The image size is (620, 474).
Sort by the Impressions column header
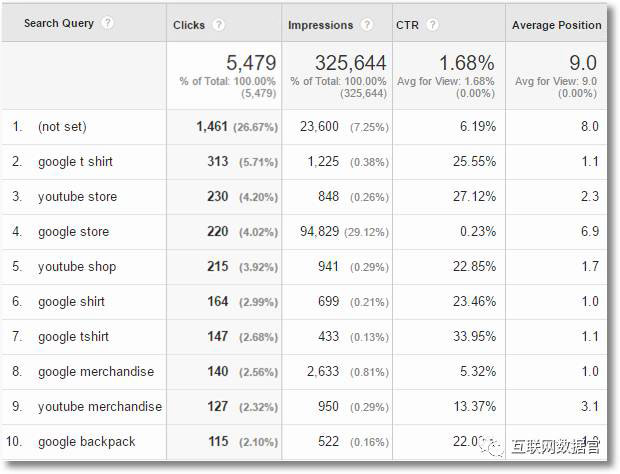320,25
